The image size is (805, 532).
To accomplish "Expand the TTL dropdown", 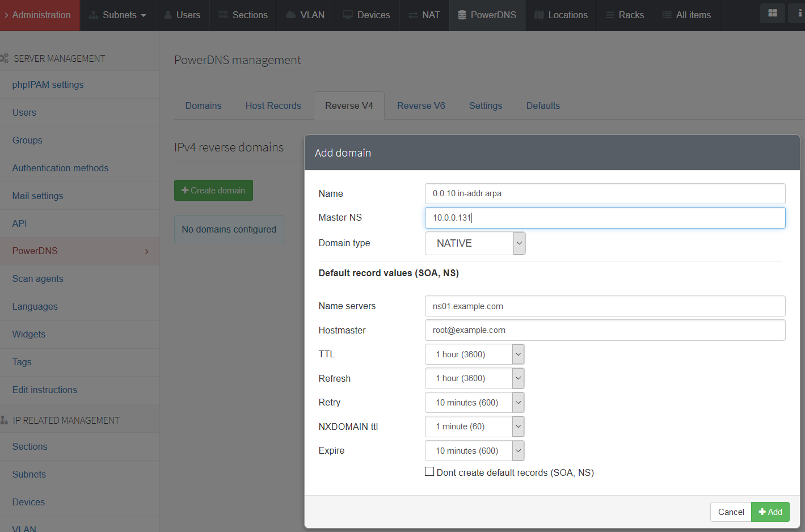I will pyautogui.click(x=474, y=354).
